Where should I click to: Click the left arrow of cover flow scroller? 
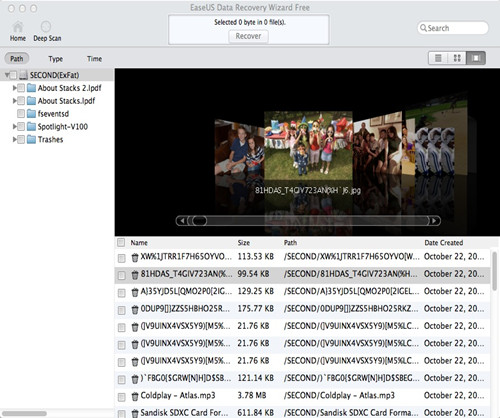pos(182,221)
